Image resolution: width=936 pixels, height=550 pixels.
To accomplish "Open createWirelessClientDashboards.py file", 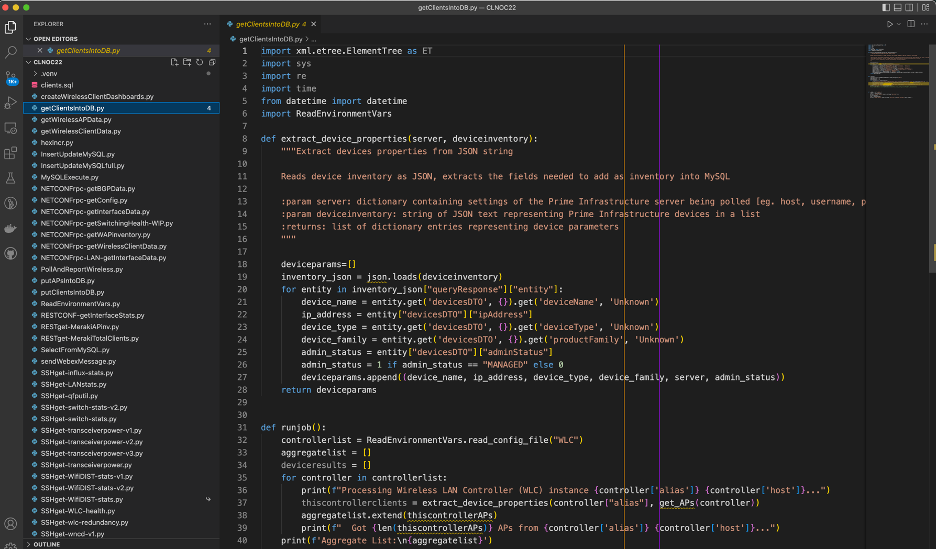I will (97, 97).
